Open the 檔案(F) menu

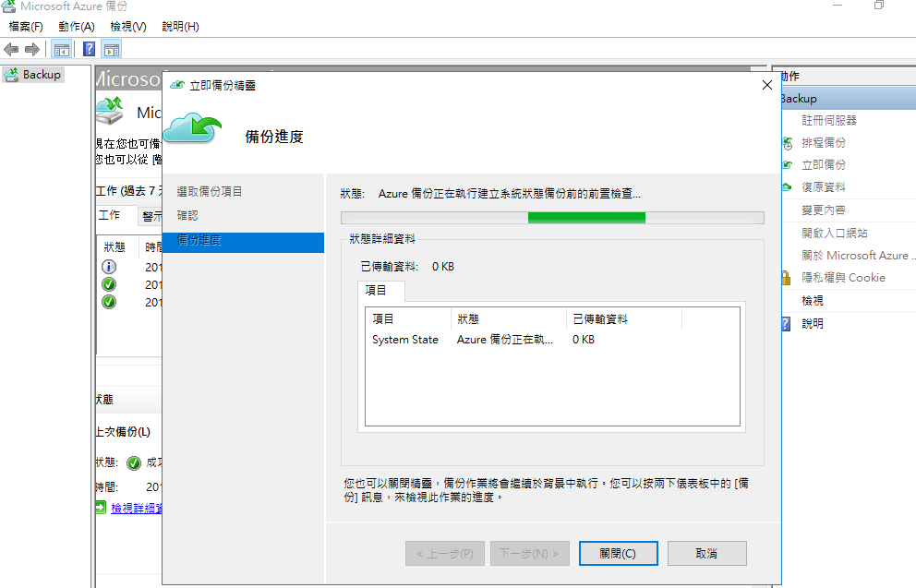(26, 27)
